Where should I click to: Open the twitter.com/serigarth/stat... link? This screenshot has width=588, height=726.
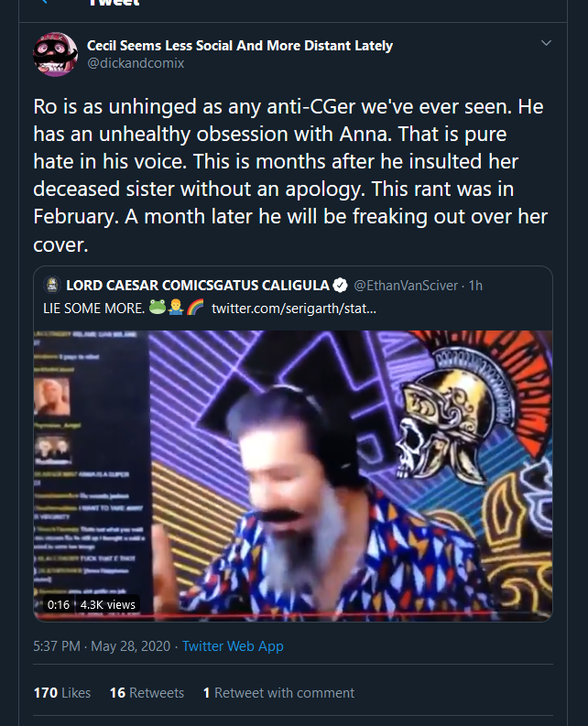point(294,309)
